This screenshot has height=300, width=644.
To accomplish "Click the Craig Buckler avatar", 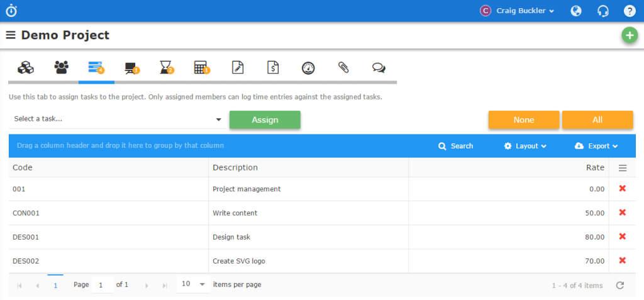I will click(x=486, y=11).
